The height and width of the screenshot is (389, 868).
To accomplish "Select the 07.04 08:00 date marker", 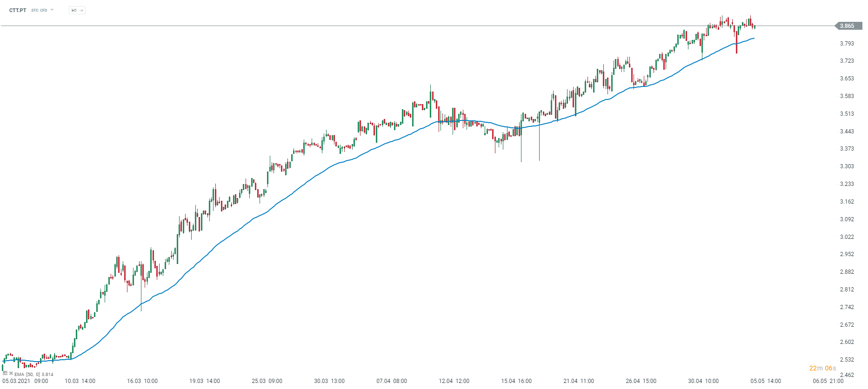I will pos(392,381).
